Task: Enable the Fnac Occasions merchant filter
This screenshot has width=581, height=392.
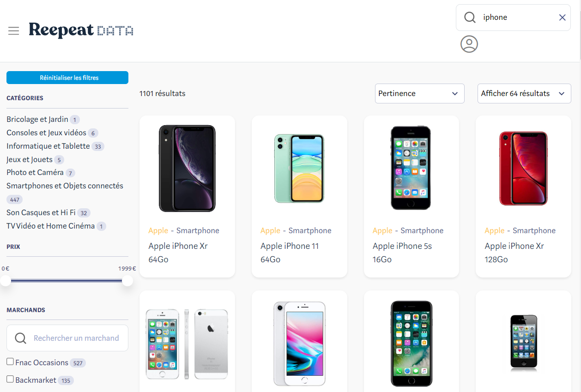Action: coord(10,362)
